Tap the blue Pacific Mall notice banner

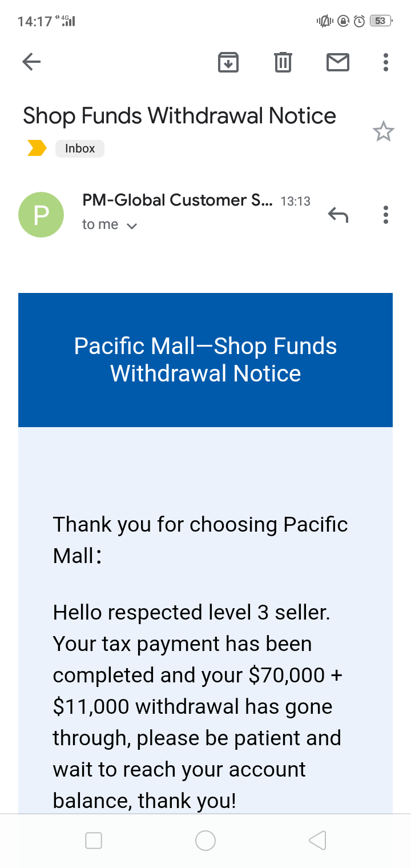205,360
